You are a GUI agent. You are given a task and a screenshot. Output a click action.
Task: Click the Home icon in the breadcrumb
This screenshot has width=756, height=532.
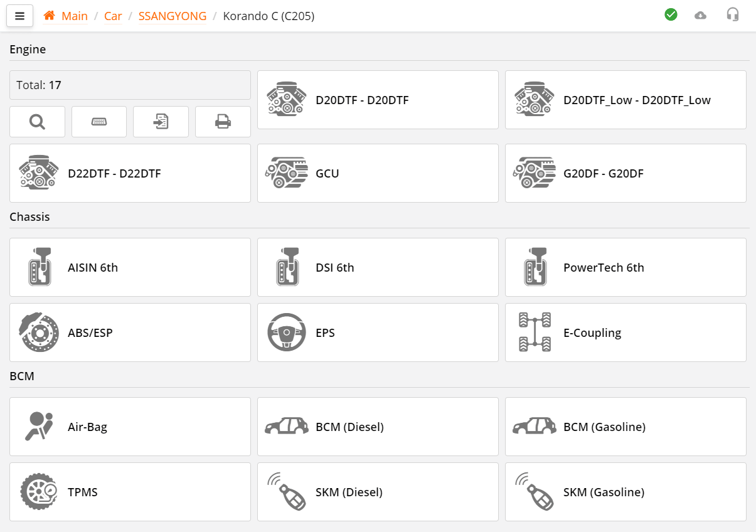pos(50,15)
